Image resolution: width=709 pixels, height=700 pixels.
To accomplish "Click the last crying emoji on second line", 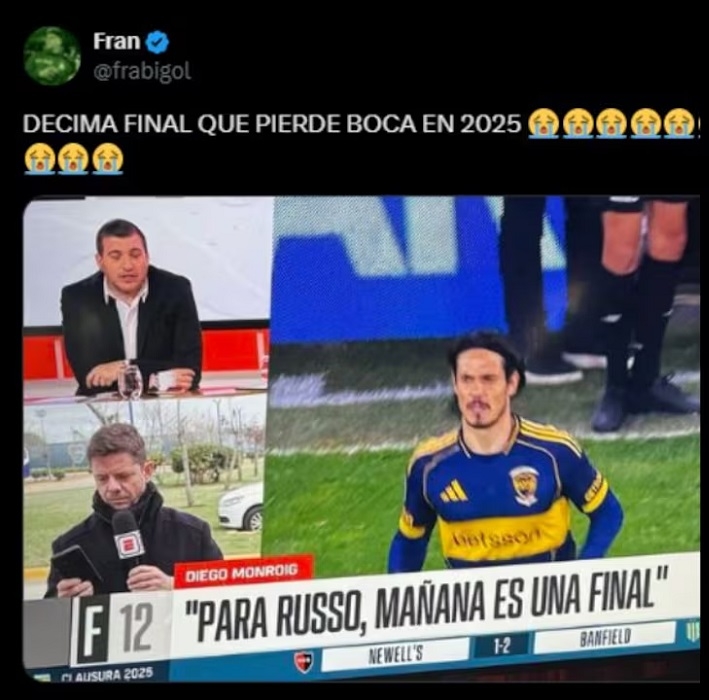I will pyautogui.click(x=108, y=159).
